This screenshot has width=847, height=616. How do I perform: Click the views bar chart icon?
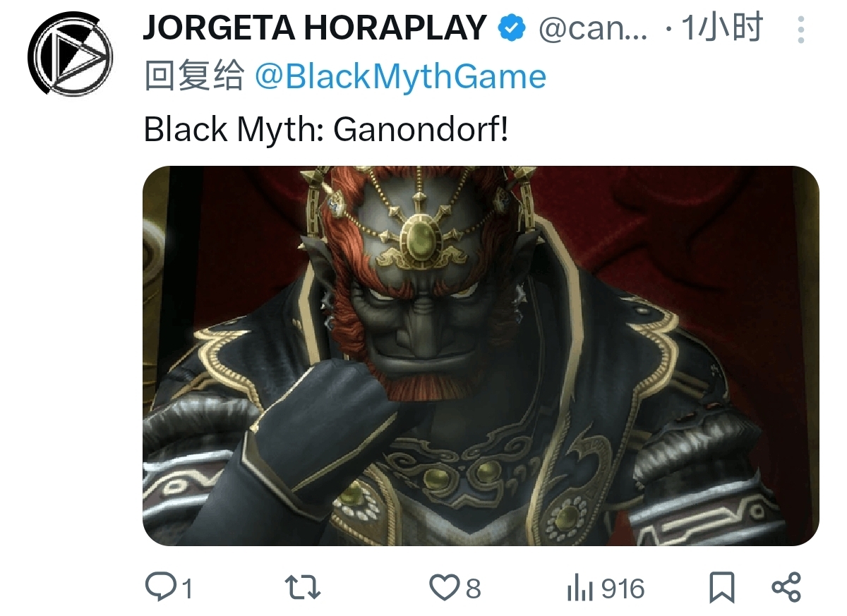[580, 588]
